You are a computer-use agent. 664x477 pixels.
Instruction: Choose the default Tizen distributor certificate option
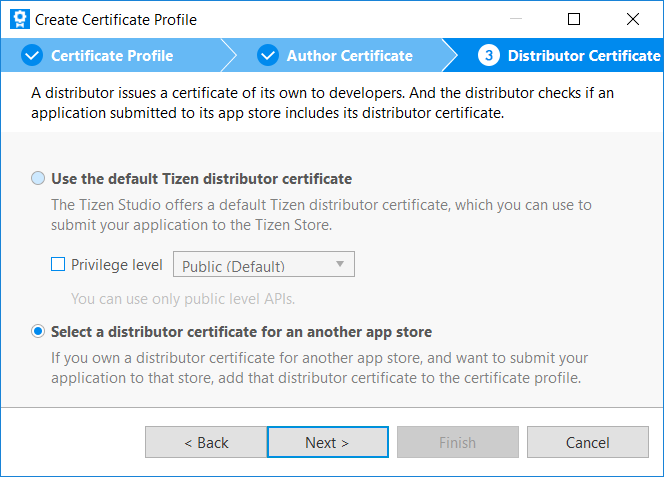click(x=38, y=179)
